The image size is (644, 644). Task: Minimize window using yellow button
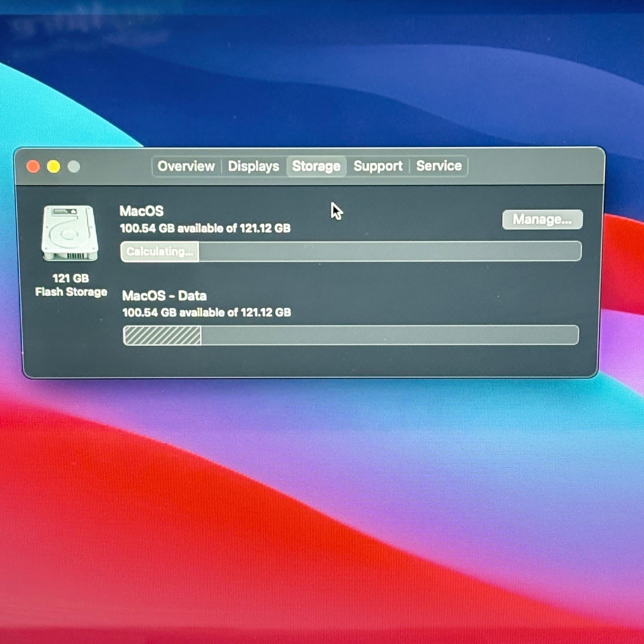tap(53, 166)
